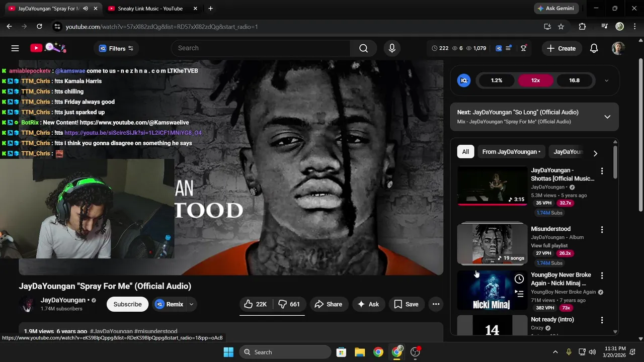
Task: Select the All filter chip
Action: pos(465,152)
